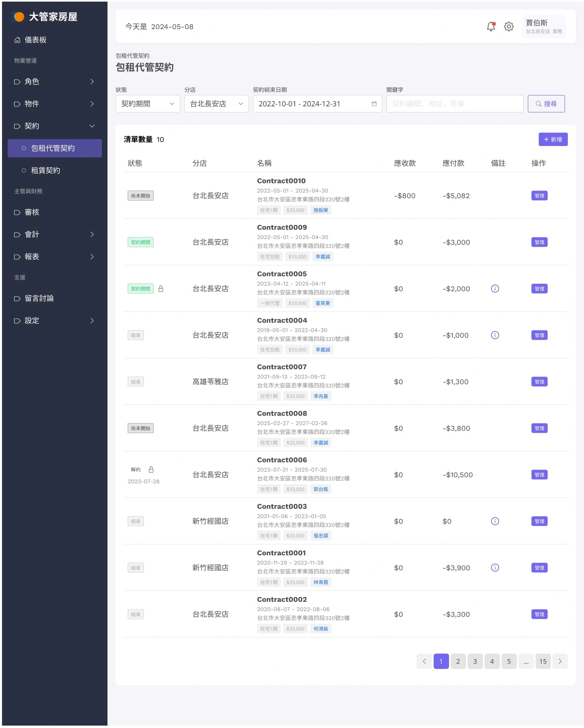Click 管理 for Contract0010
Viewport: 584px width, 728px height.
[539, 196]
